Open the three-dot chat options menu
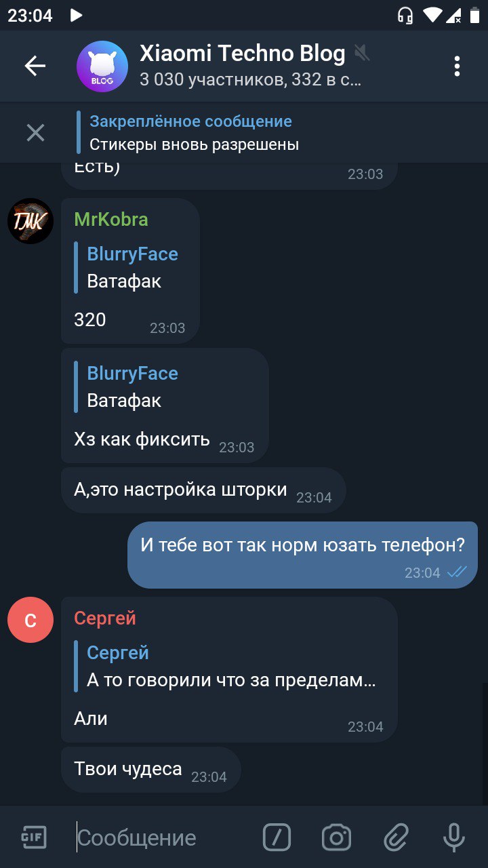 click(457, 66)
